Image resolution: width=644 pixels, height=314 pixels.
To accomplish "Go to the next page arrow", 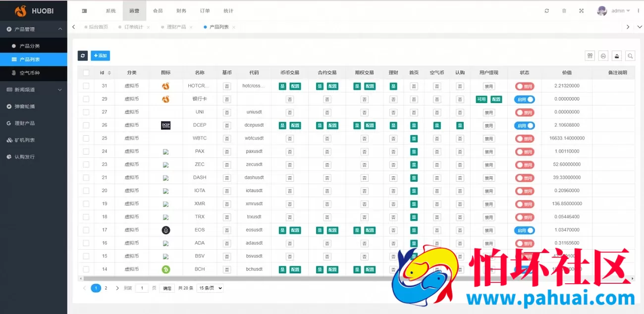I will pyautogui.click(x=117, y=288).
